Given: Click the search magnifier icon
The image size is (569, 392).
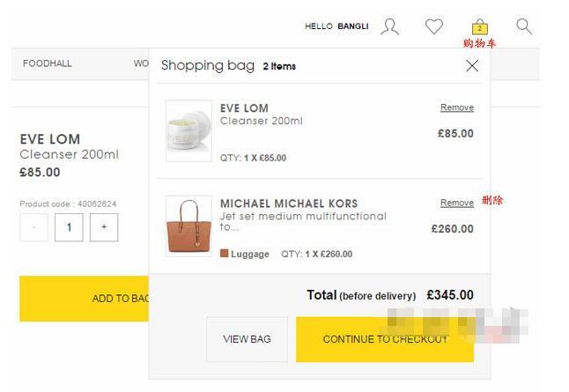Looking at the screenshot, I should [x=524, y=26].
